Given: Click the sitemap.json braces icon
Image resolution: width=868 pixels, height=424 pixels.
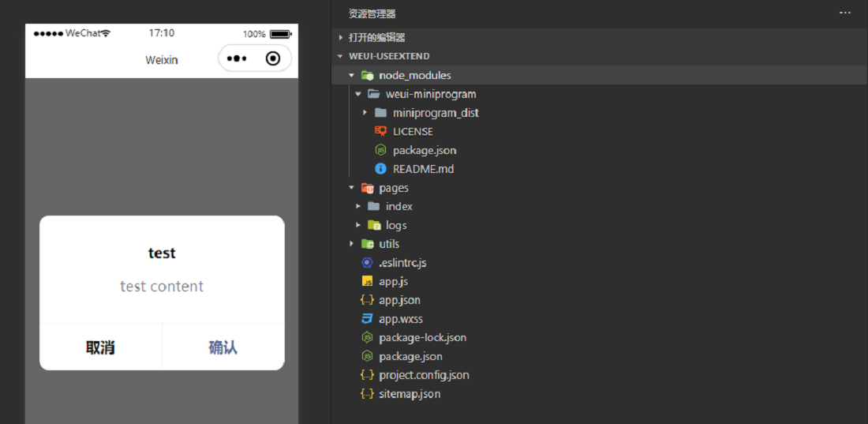Looking at the screenshot, I should [x=366, y=394].
